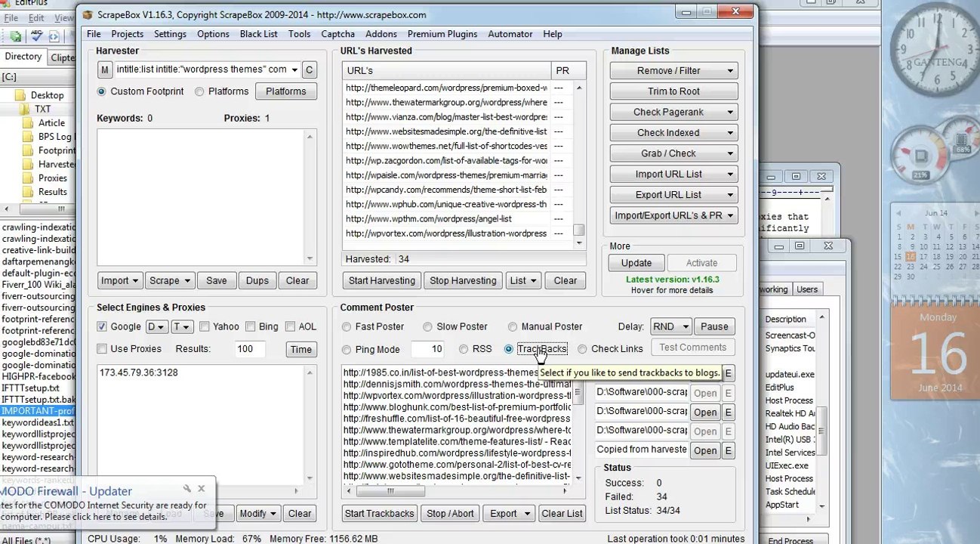Open the Premium Plugins menu
The image size is (980, 544).
(x=442, y=34)
